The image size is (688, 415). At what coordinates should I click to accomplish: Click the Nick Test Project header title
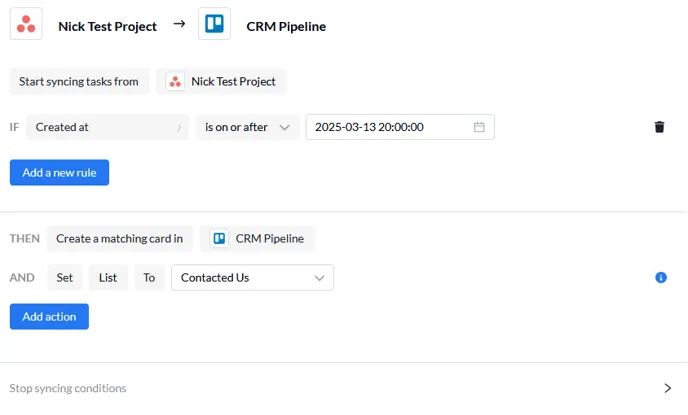pos(108,26)
